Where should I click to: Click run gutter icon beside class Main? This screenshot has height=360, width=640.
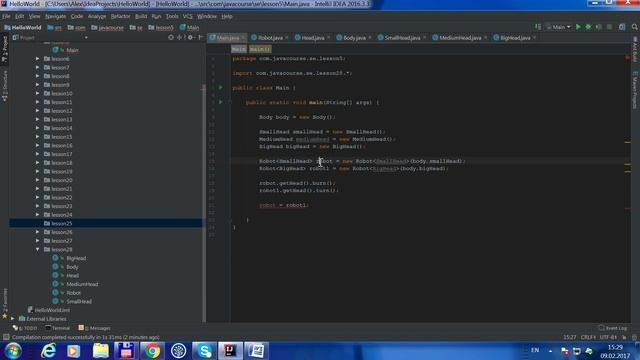tap(221, 88)
